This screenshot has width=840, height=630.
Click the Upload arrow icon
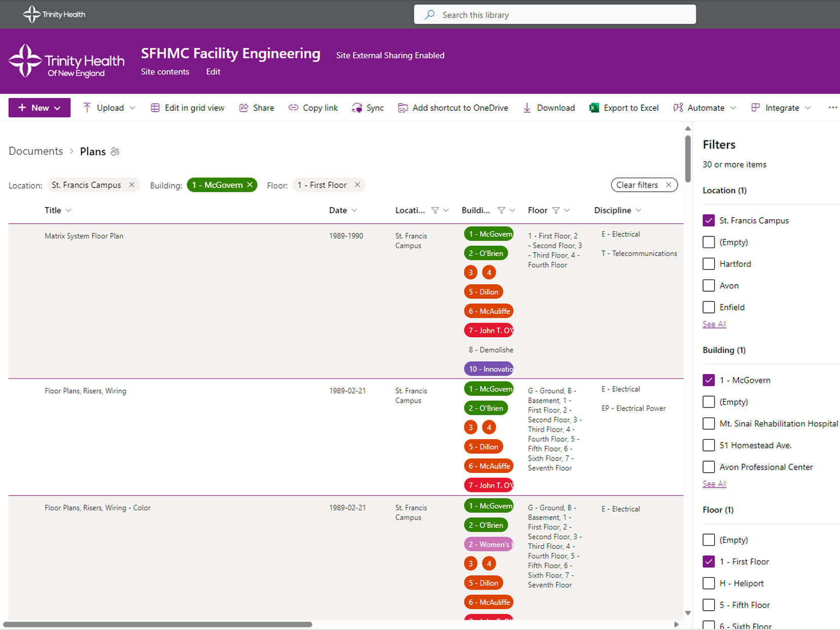tap(87, 108)
